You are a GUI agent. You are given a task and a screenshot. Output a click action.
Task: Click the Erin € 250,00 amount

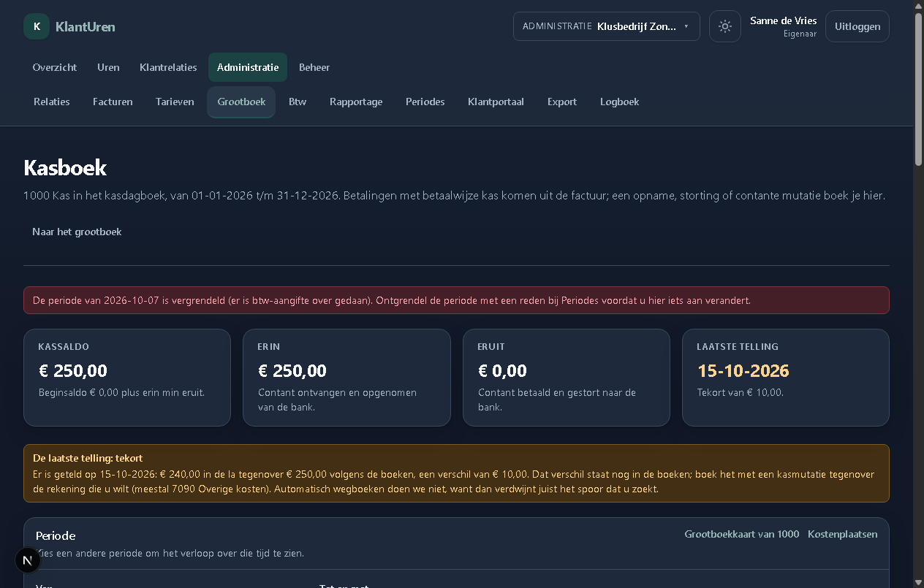tap(292, 371)
